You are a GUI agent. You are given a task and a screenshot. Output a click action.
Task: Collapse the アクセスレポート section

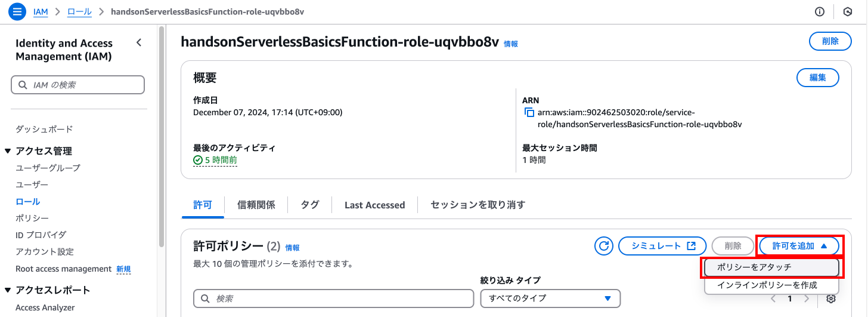point(8,290)
